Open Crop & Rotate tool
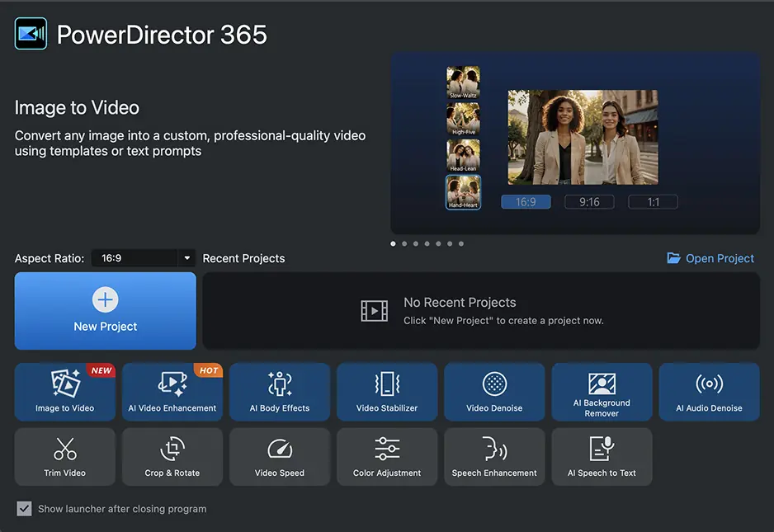Viewport: 774px width, 532px height. (172, 457)
